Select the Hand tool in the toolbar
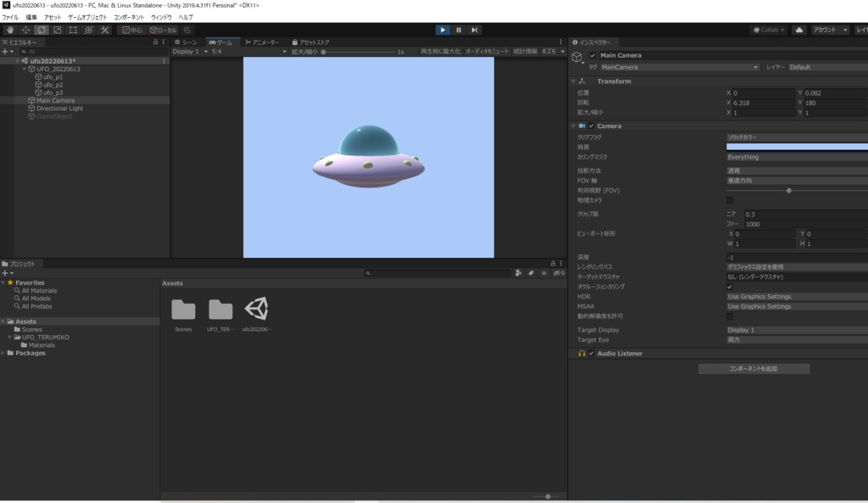The height and width of the screenshot is (503, 868). pos(9,30)
